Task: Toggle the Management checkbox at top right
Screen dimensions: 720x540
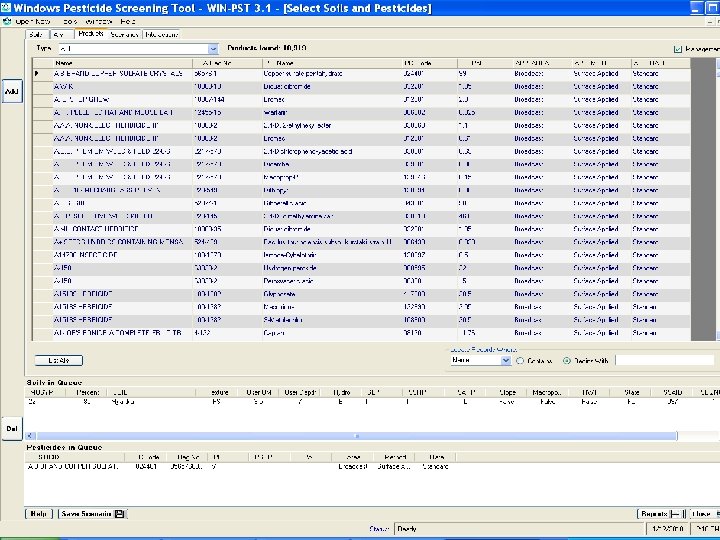Action: coord(677,49)
